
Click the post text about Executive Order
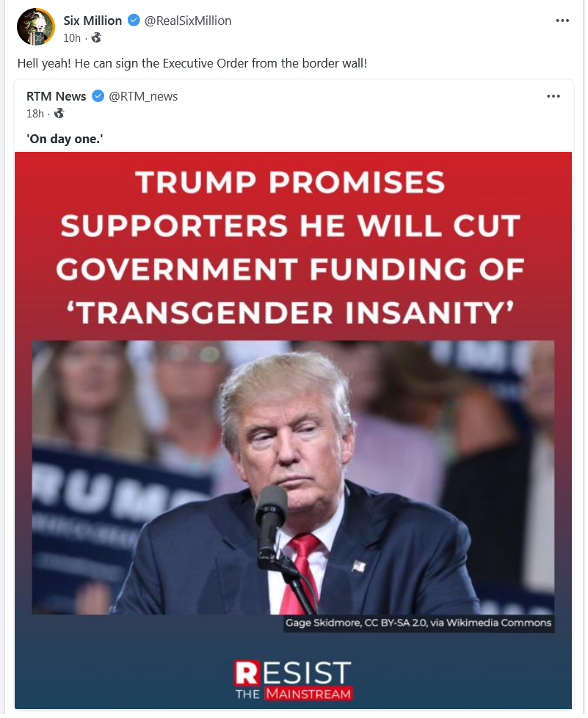click(192, 63)
